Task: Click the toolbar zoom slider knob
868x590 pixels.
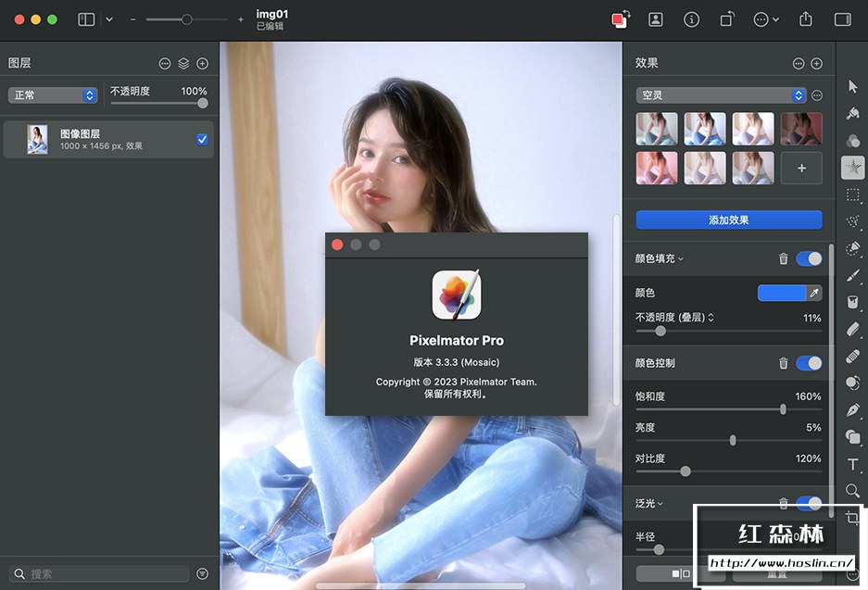Action: click(186, 19)
